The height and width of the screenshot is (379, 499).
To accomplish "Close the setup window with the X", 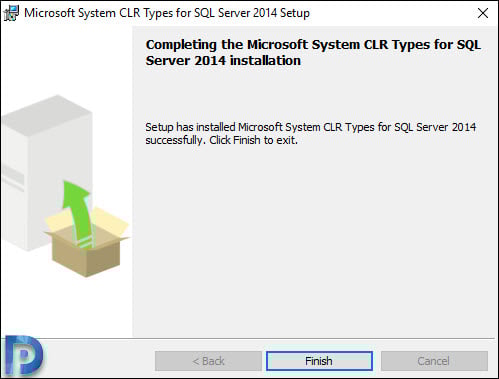I will click(x=483, y=13).
